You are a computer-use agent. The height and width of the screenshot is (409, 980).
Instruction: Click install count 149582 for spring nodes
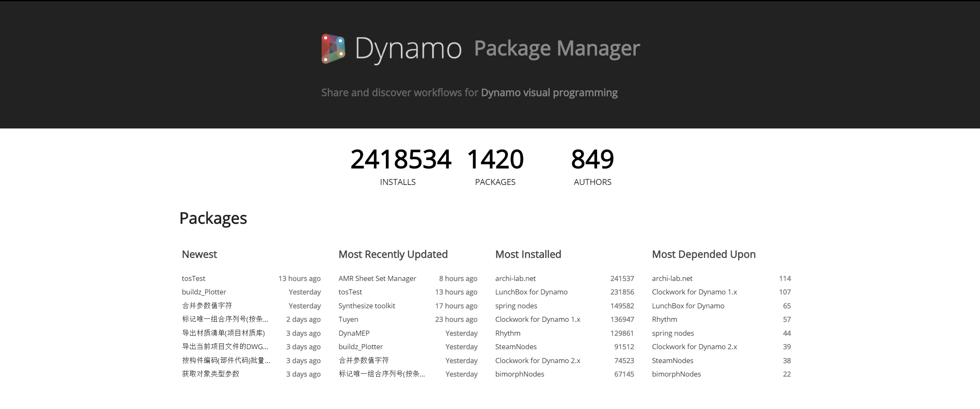pos(622,306)
